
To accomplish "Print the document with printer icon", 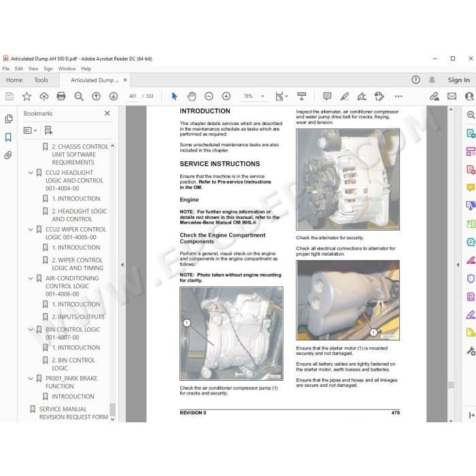I will click(x=61, y=97).
